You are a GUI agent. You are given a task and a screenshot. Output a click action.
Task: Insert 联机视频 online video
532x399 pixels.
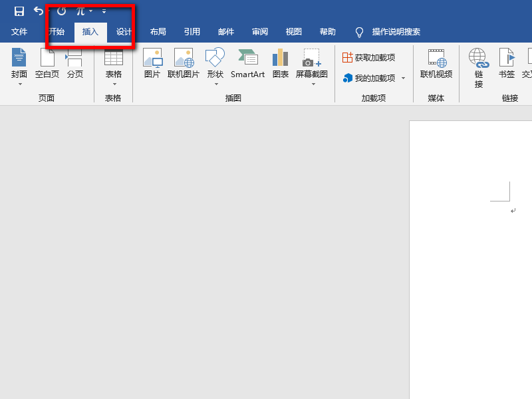click(436, 63)
